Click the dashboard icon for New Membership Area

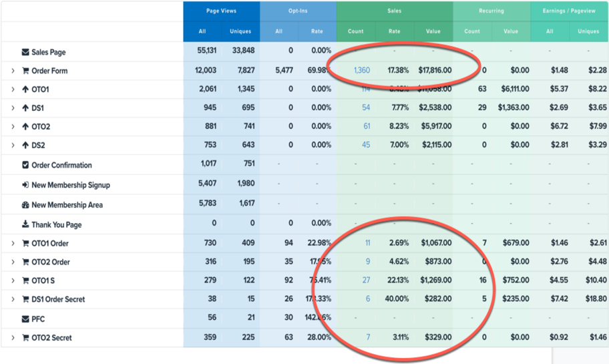click(25, 205)
